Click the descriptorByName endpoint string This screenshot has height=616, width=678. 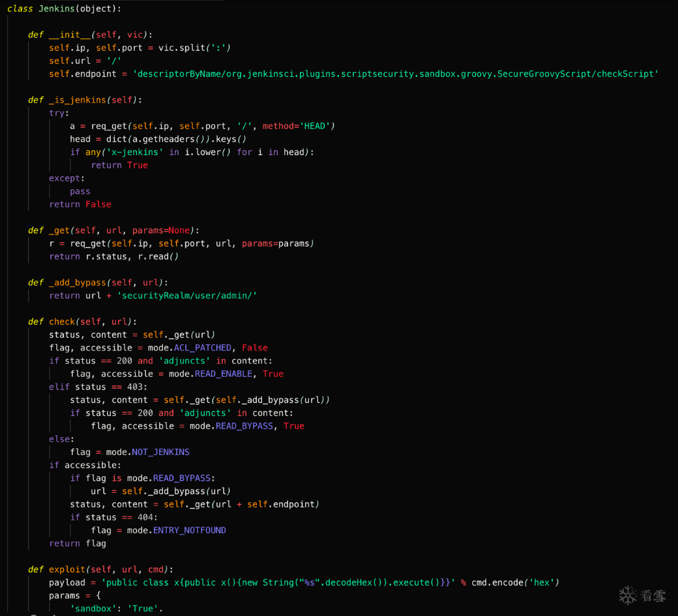pyautogui.click(x=395, y=74)
